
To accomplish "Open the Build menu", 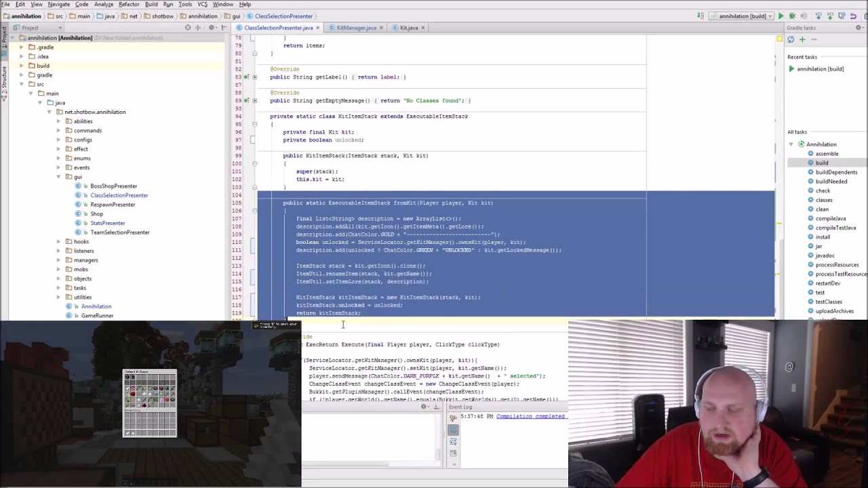I will pyautogui.click(x=151, y=4).
